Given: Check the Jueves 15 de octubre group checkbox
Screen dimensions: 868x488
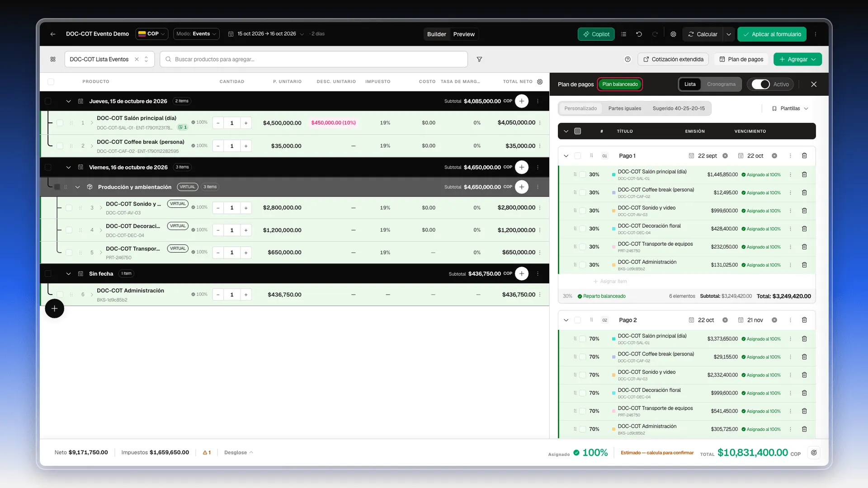Looking at the screenshot, I should pos(48,101).
